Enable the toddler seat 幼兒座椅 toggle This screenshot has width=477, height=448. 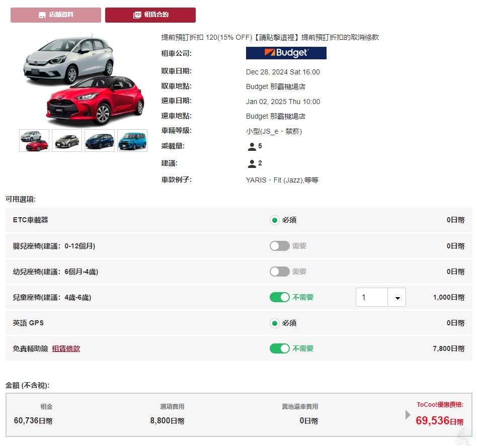pyautogui.click(x=280, y=272)
